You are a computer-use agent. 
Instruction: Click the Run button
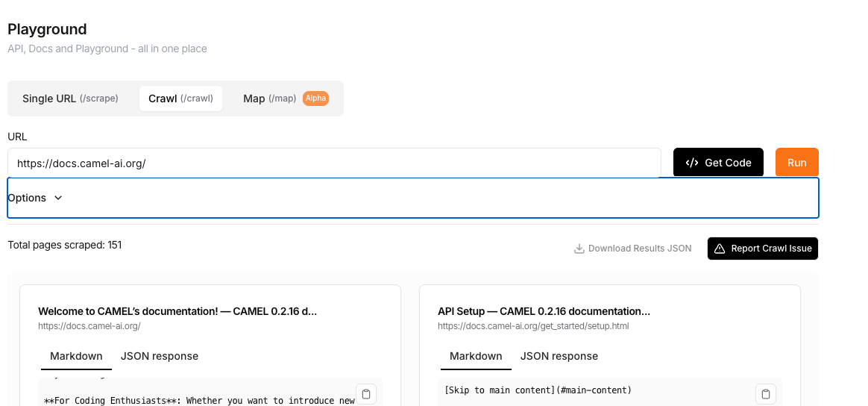click(x=796, y=162)
